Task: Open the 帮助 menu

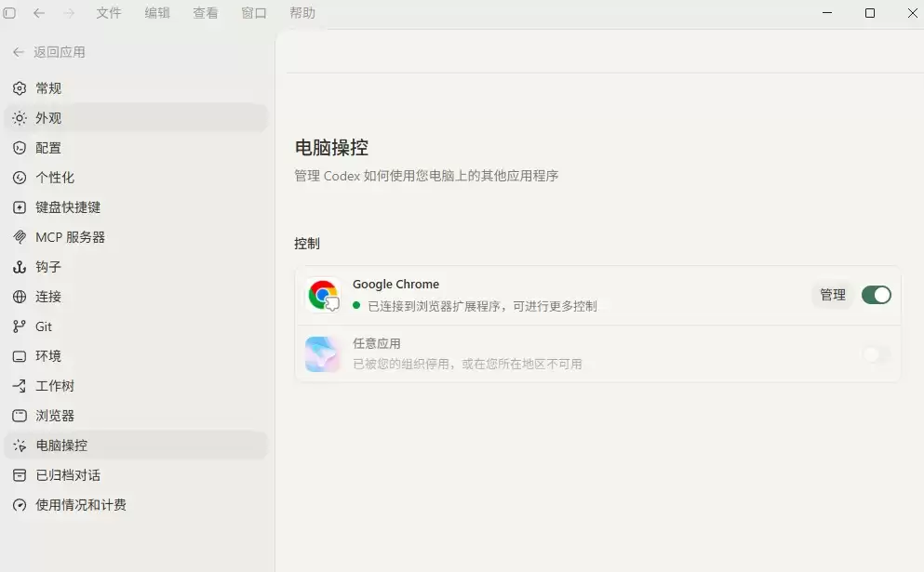Action: pyautogui.click(x=302, y=13)
